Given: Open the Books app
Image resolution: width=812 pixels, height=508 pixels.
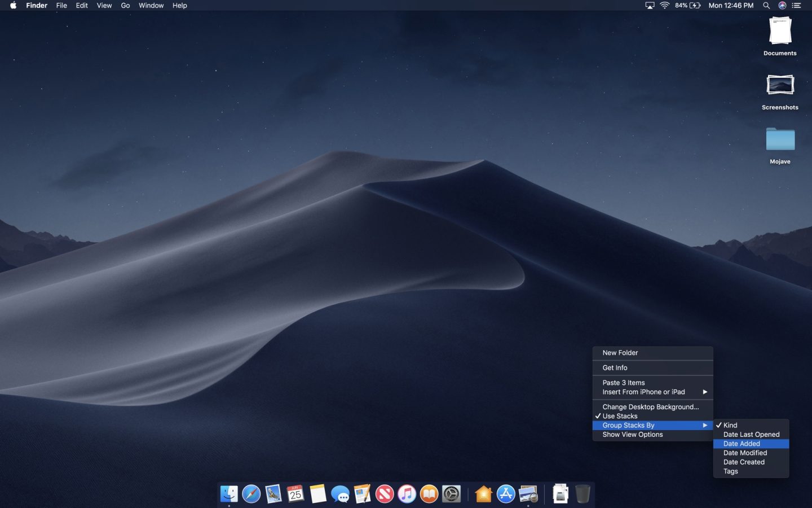Looking at the screenshot, I should tap(429, 494).
